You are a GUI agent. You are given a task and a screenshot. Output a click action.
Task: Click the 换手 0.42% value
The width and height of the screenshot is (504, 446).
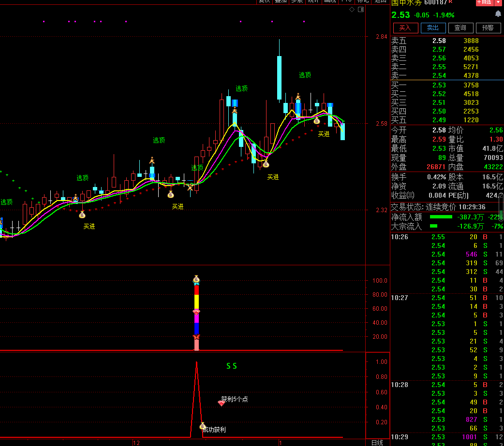pyautogui.click(x=436, y=177)
